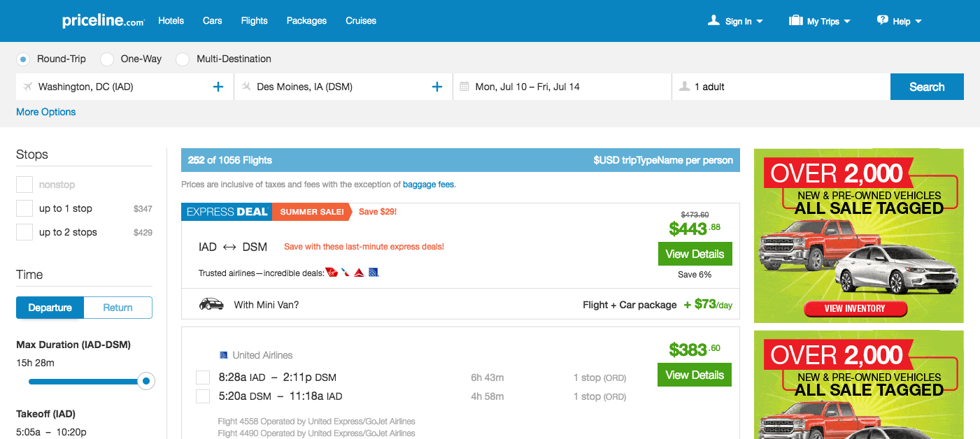
Task: View Details for the $383.60 United flight
Action: (x=695, y=375)
